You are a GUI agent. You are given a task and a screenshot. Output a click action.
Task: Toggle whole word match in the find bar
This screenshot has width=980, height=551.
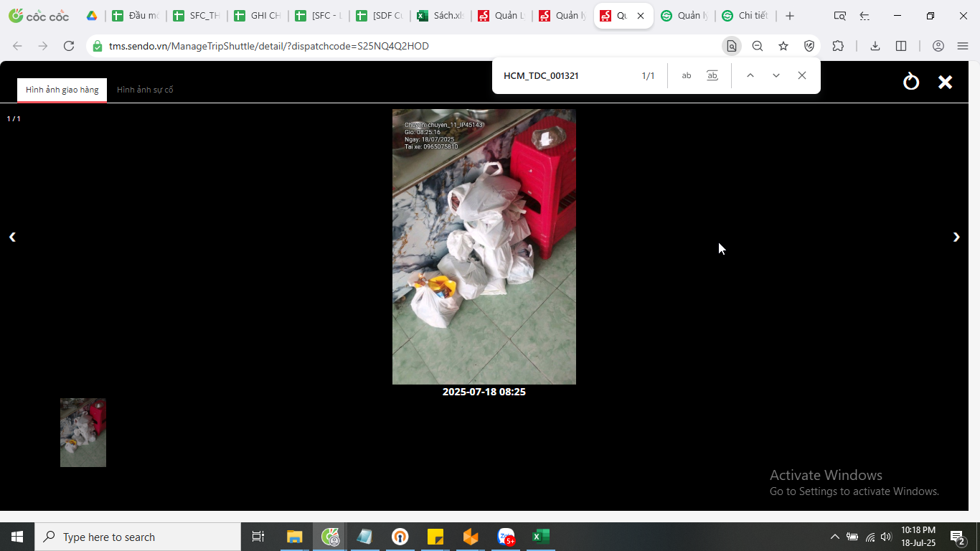click(712, 75)
